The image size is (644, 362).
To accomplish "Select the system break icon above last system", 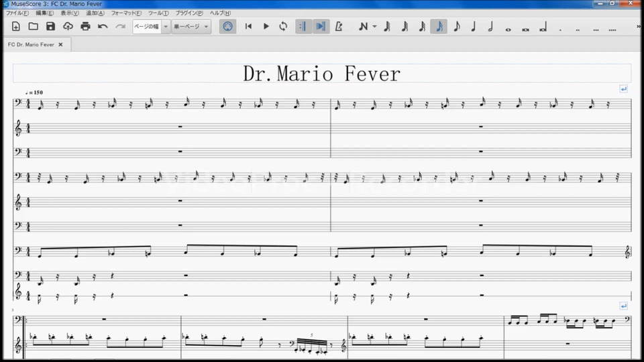I will 623,306.
